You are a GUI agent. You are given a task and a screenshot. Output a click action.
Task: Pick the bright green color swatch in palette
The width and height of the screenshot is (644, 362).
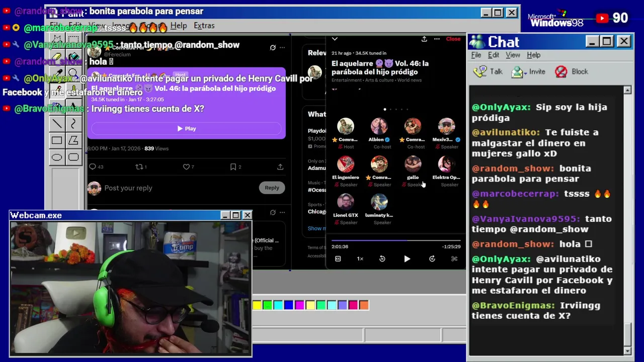pos(268,305)
